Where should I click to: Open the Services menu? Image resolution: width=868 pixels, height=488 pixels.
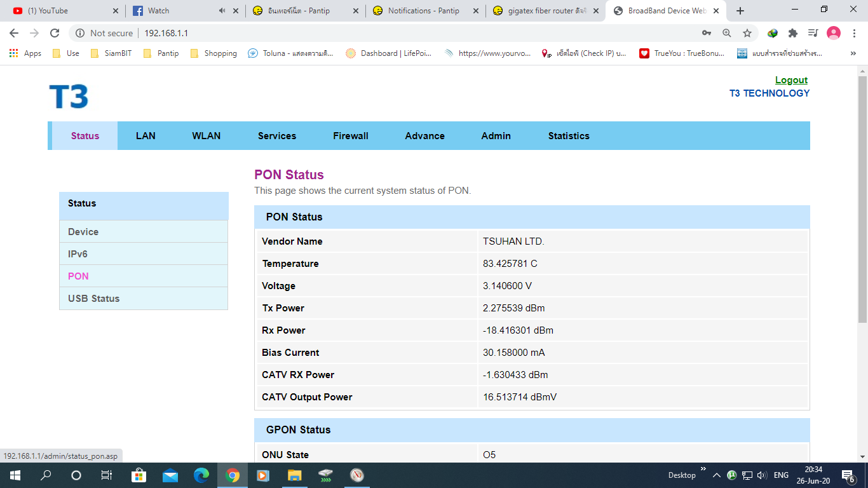pos(277,136)
